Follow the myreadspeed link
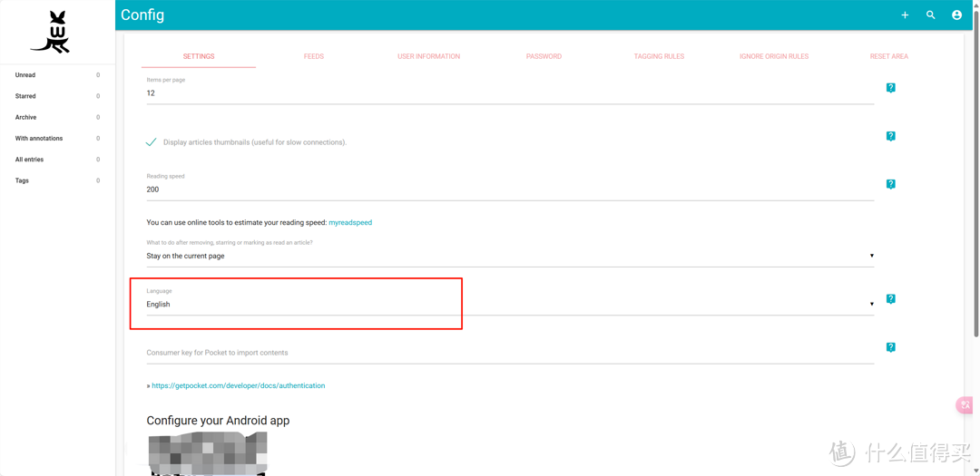The image size is (980, 476). (x=350, y=222)
